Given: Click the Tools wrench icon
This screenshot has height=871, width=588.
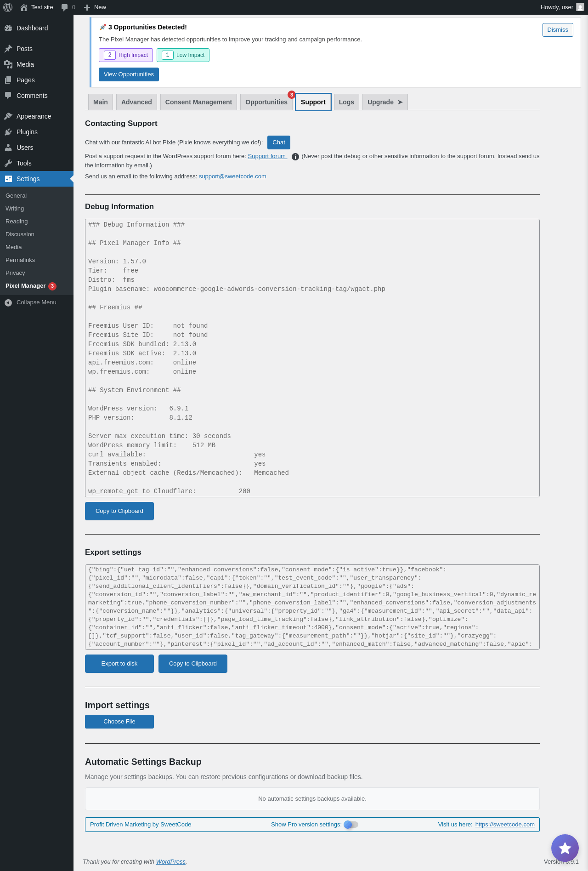Looking at the screenshot, I should coord(8,163).
